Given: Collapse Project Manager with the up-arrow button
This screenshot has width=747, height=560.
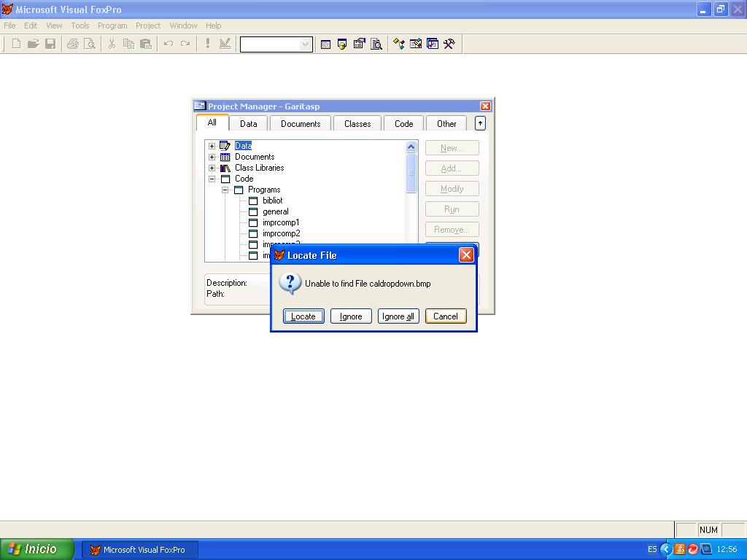Looking at the screenshot, I should click(480, 123).
